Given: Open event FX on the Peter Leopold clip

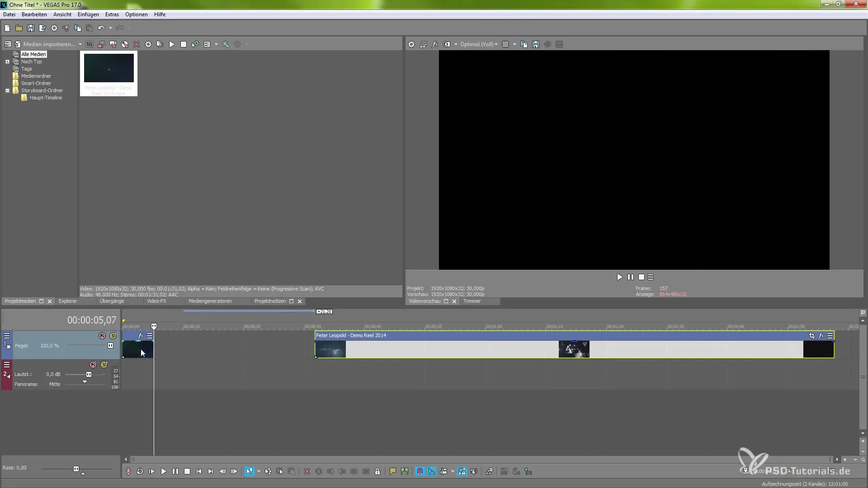Looking at the screenshot, I should pyautogui.click(x=821, y=335).
